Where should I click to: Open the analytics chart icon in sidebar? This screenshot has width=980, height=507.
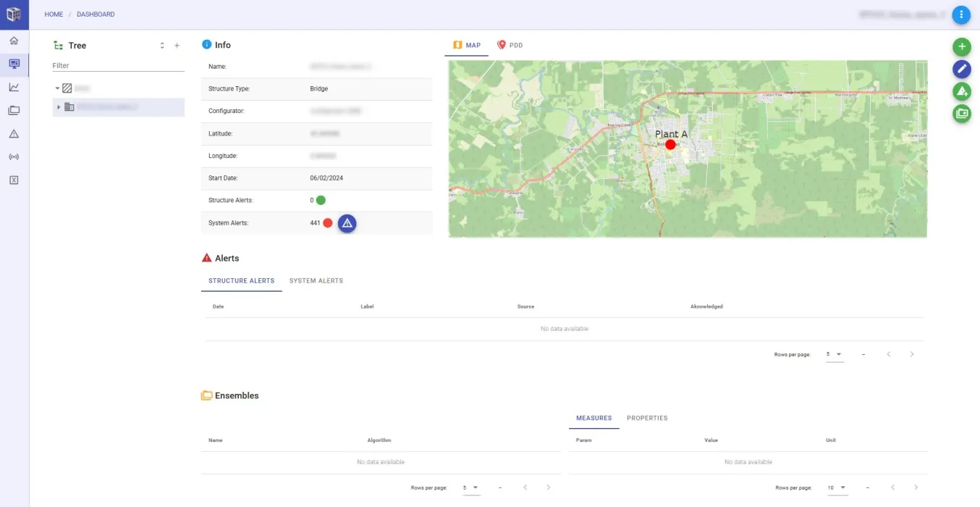pyautogui.click(x=14, y=87)
